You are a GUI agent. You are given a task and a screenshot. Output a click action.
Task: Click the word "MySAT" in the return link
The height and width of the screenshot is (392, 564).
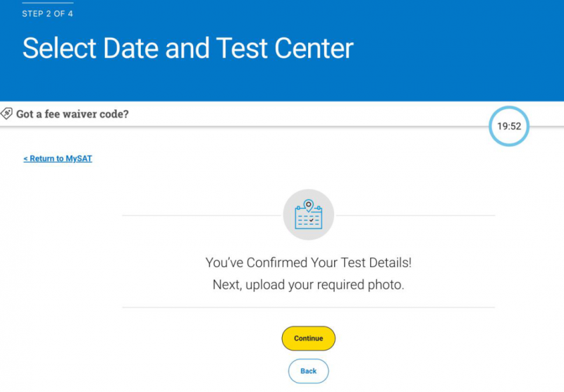point(79,159)
